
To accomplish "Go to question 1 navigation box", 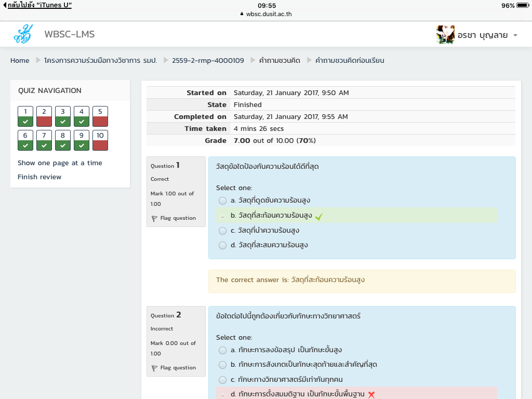I will [25, 116].
